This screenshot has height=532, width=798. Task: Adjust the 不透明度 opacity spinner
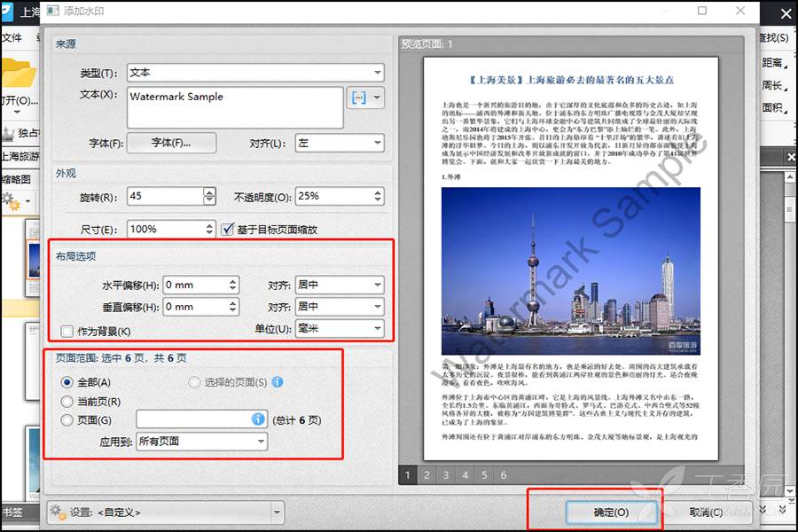pyautogui.click(x=377, y=196)
